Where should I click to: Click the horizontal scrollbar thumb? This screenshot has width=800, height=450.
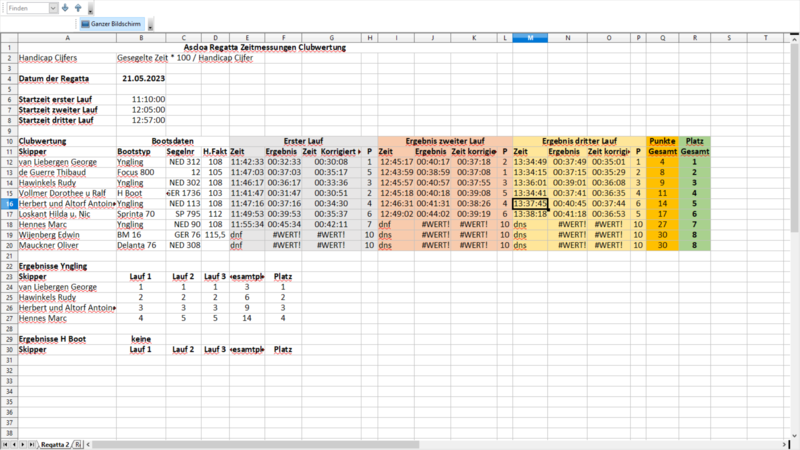255,445
